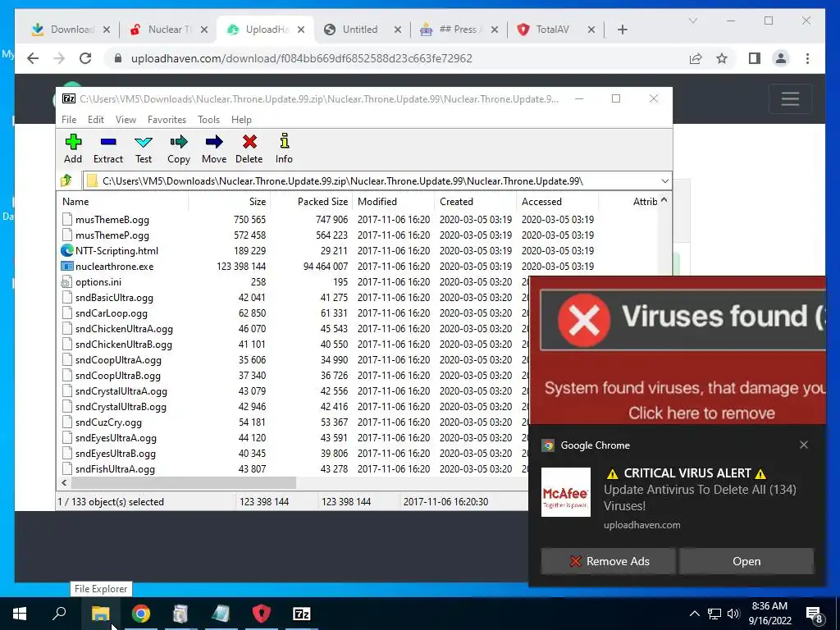This screenshot has width=840, height=630.
Task: Open the Edit menu in 7-Zip
Action: pyautogui.click(x=96, y=120)
